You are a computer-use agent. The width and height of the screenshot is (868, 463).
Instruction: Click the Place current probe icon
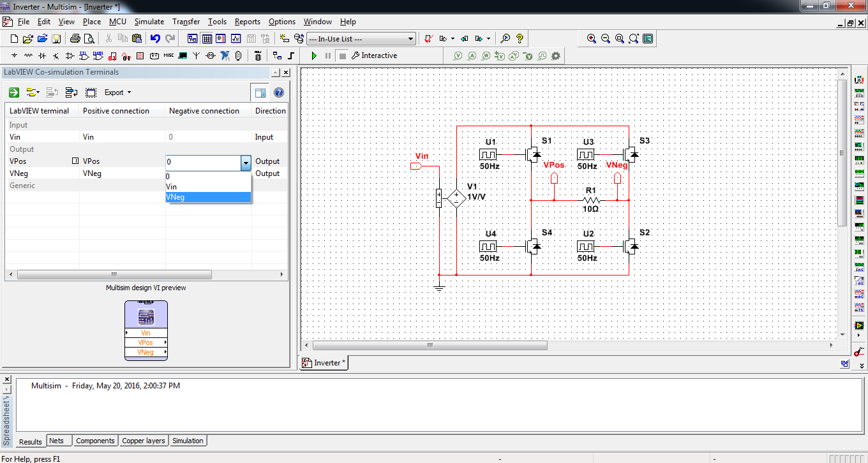[x=472, y=56]
